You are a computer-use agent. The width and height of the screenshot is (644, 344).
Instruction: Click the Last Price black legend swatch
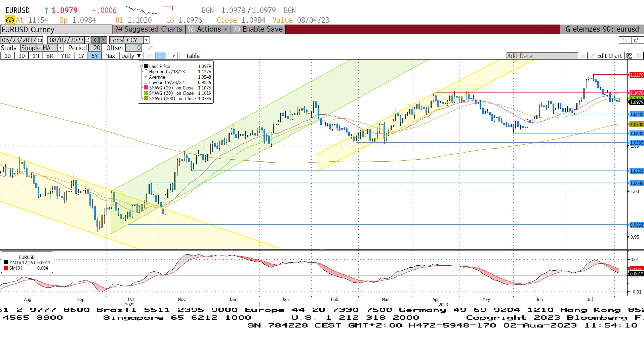146,66
